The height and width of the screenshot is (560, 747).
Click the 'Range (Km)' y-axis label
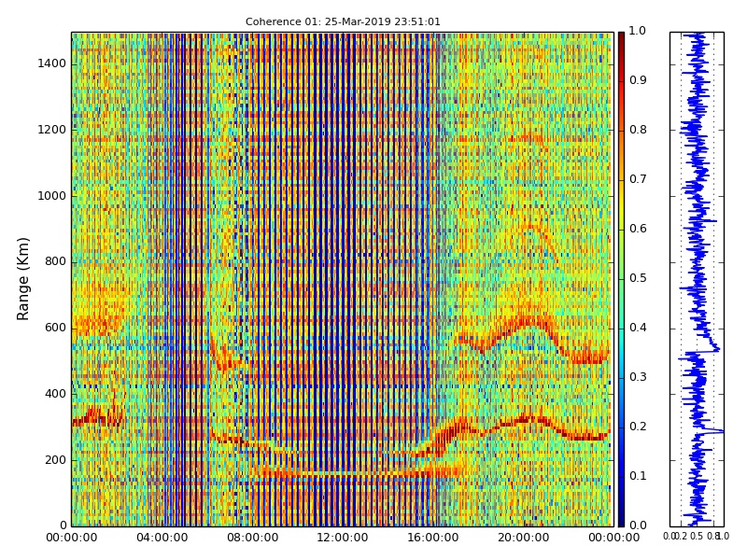pos(22,279)
